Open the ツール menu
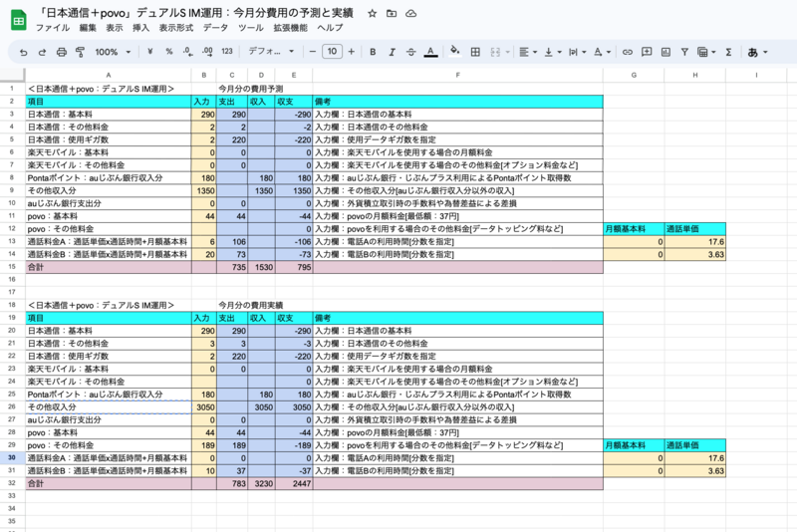 [251, 28]
